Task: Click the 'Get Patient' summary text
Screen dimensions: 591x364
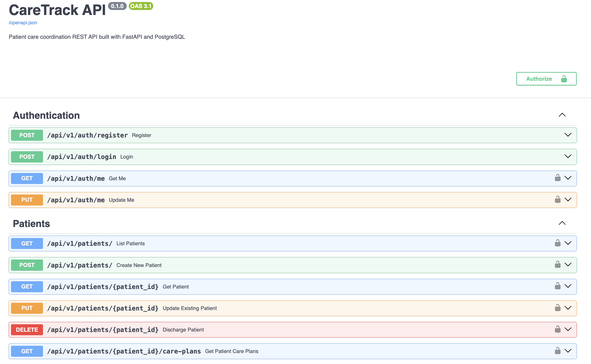Action: coord(176,287)
